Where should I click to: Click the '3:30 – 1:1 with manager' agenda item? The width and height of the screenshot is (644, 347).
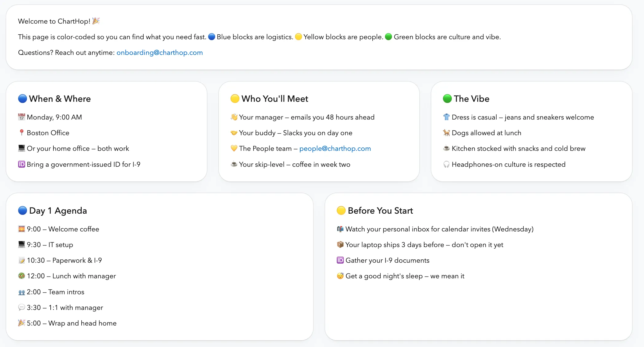pos(65,307)
